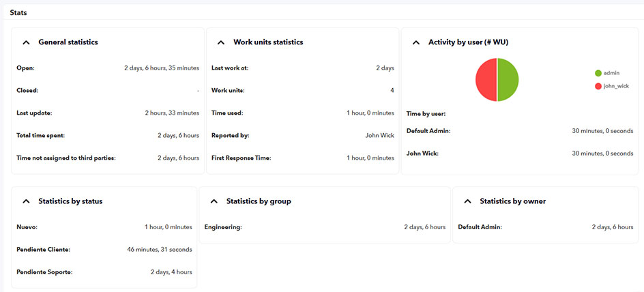Click the Statistics by group chevron

pyautogui.click(x=214, y=201)
